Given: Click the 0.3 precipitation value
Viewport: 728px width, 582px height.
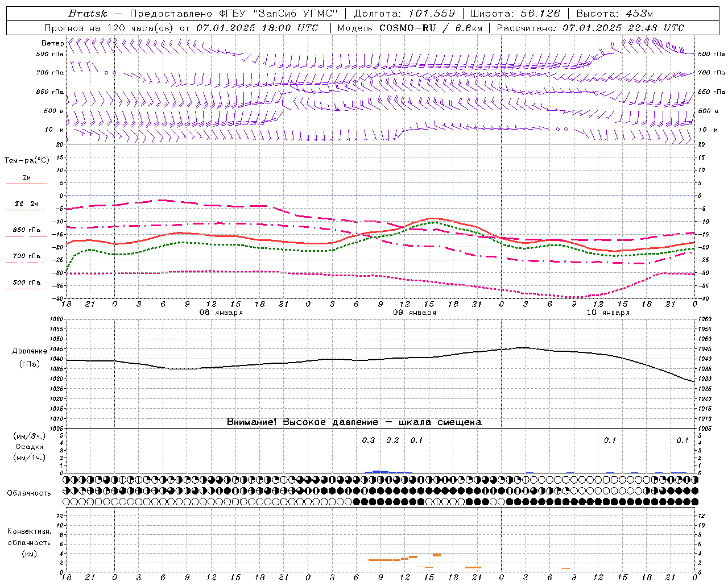Looking at the screenshot, I should point(369,440).
